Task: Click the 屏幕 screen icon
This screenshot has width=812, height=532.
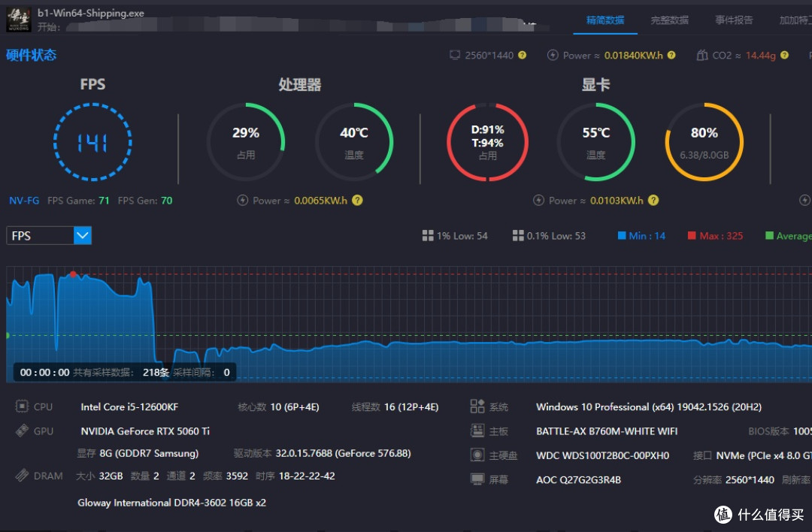Action: (477, 479)
